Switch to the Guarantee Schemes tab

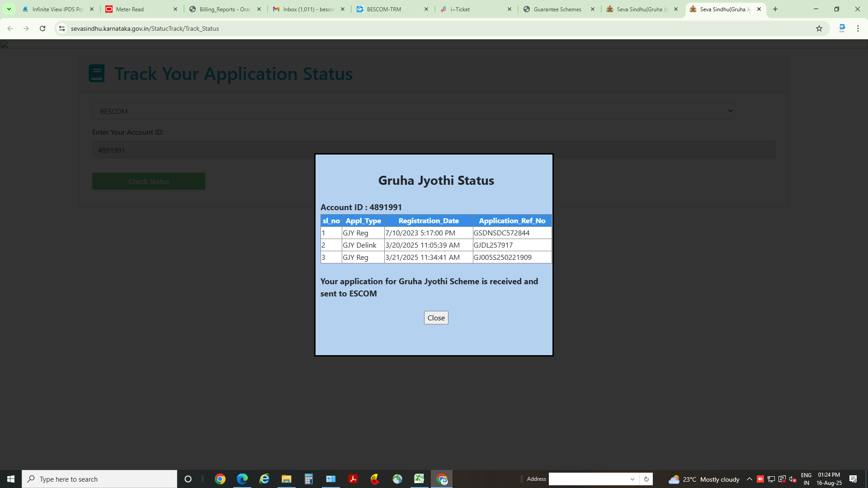pos(557,9)
